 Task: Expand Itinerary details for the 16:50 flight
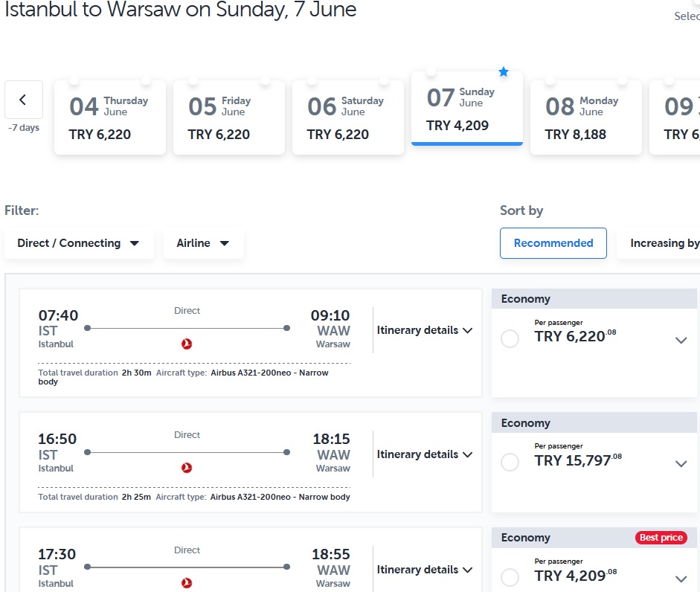pos(425,454)
